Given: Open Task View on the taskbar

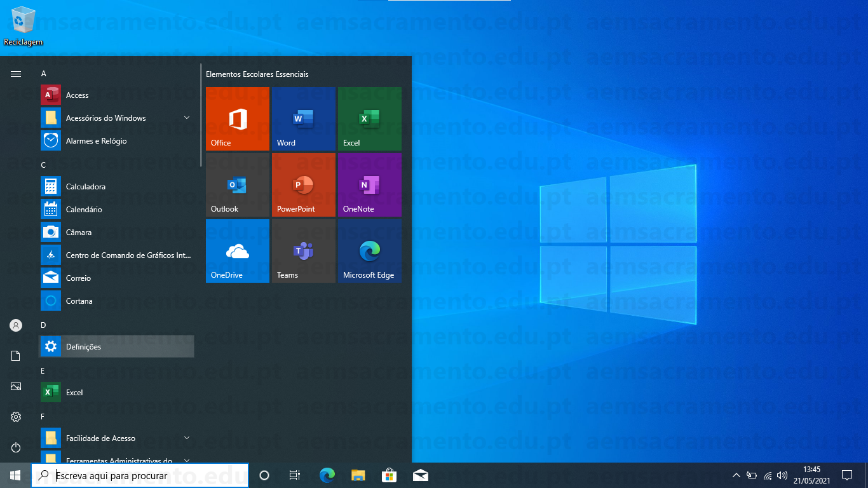Looking at the screenshot, I should [295, 475].
